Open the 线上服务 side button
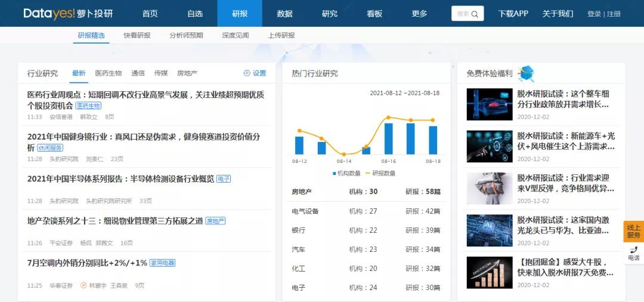Viewport: 644px width, 302px height. click(634, 232)
